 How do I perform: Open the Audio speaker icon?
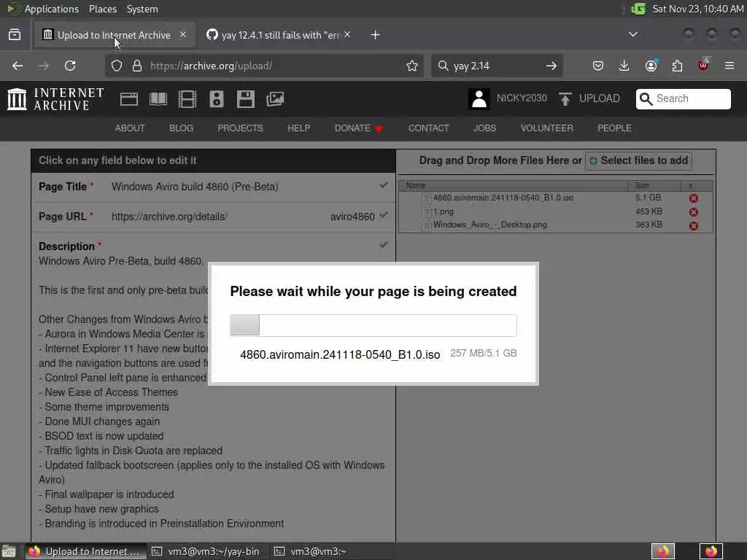216,99
